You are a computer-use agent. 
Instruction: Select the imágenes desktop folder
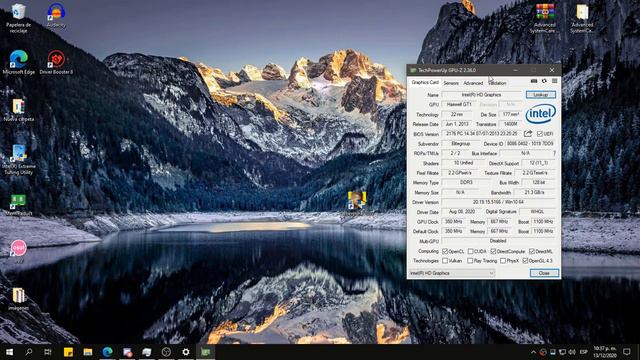[x=18, y=299]
